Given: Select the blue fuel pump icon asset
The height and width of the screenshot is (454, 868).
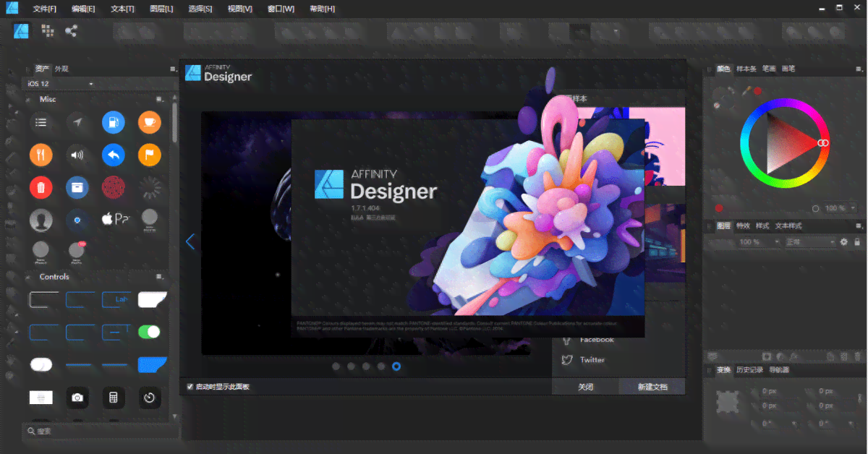Looking at the screenshot, I should pos(114,122).
